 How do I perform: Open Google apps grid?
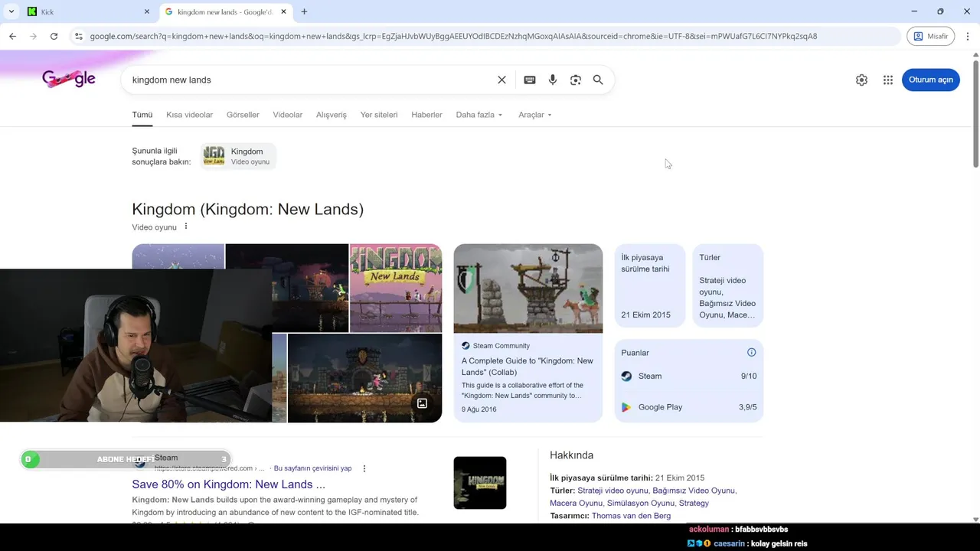pos(888,80)
